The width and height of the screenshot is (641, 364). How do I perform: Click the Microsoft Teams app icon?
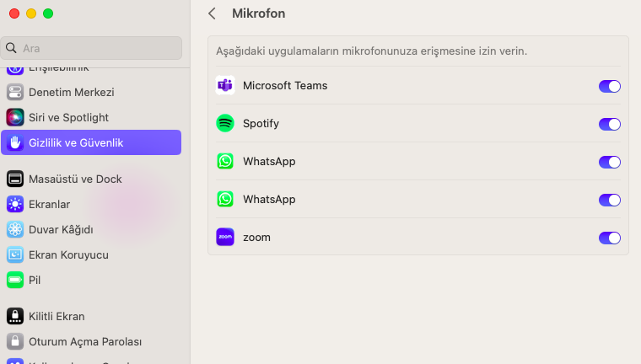coord(225,85)
